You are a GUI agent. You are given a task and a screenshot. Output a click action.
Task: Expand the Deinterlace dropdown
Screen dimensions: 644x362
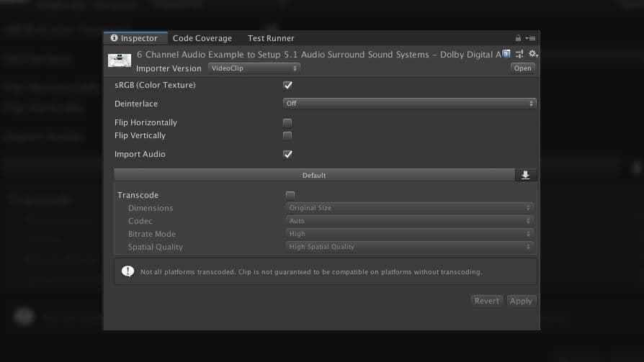(x=410, y=104)
